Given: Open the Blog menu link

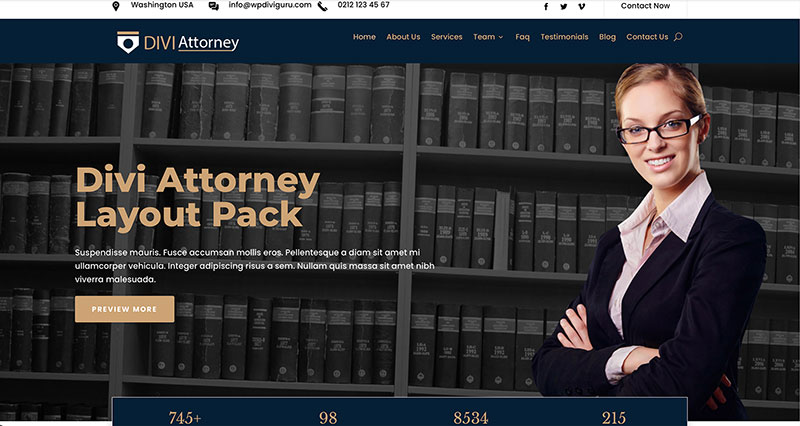Looking at the screenshot, I should pos(607,37).
